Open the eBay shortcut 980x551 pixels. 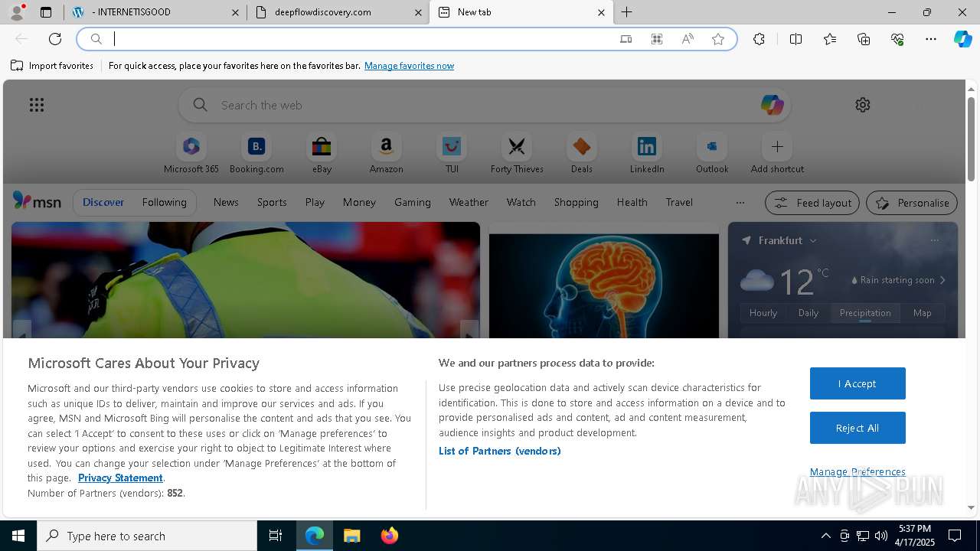(322, 154)
